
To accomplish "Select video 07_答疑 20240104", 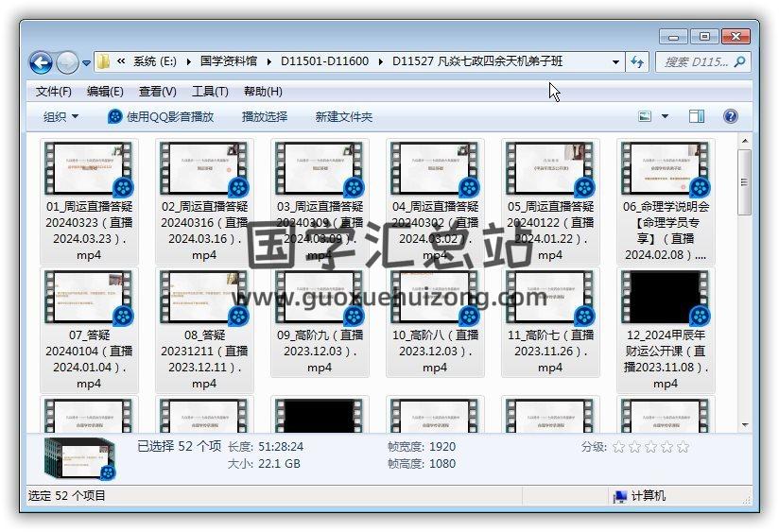I will (89, 331).
